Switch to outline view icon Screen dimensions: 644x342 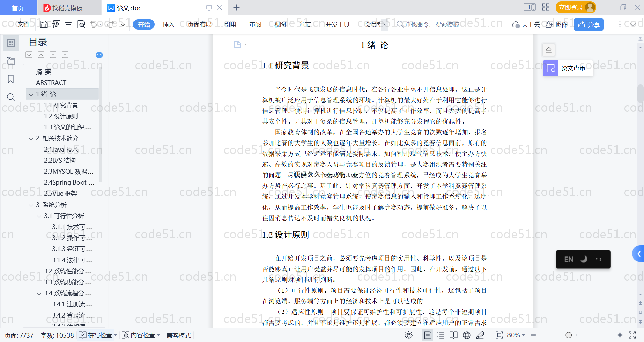pyautogui.click(x=441, y=335)
